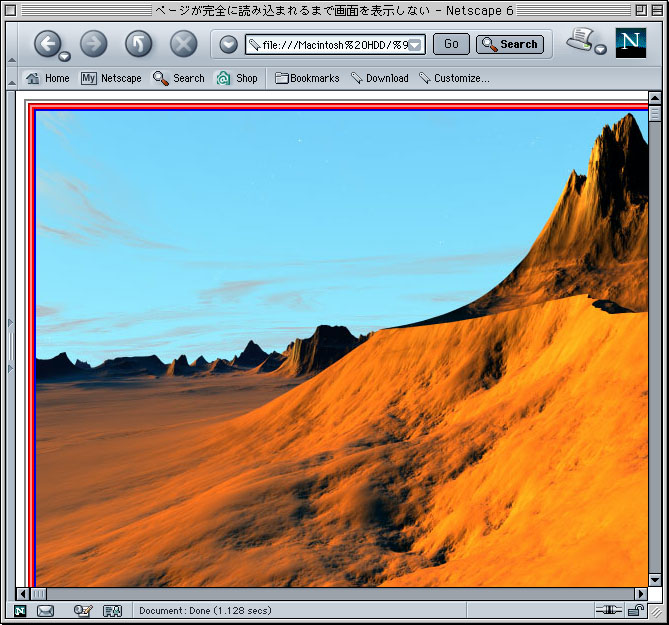Click the Netscape N logo throbber
Image resolution: width=669 pixels, height=625 pixels.
tap(631, 43)
